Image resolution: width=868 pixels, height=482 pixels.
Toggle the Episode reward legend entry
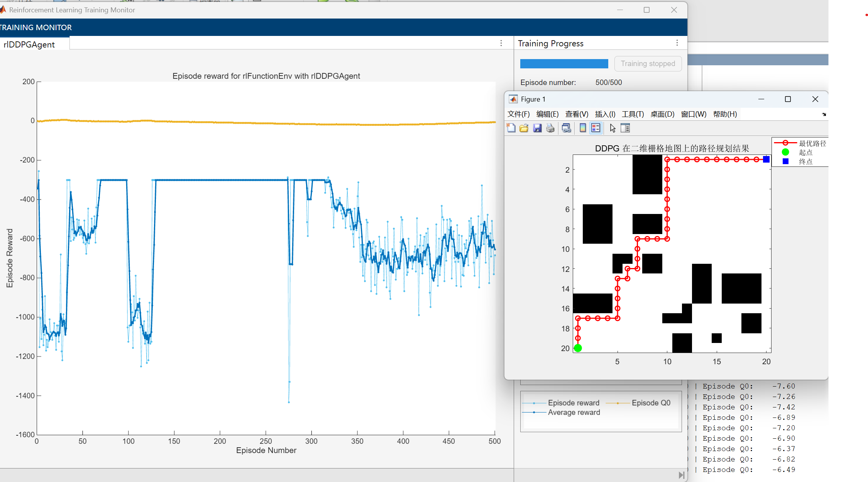pyautogui.click(x=574, y=403)
